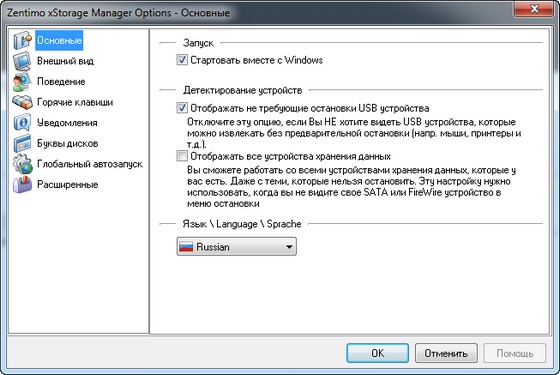560x375 pixels.
Task: Confirm settings with the OK button
Action: tap(378, 353)
